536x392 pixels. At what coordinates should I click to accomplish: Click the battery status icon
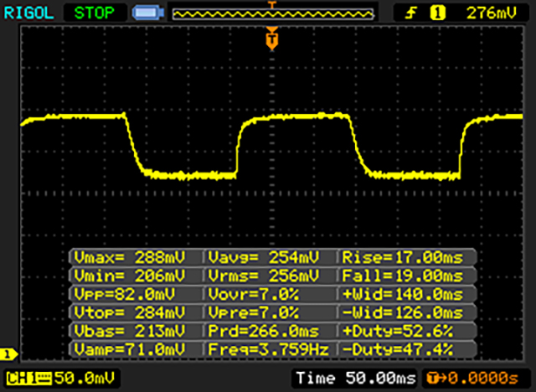148,13
